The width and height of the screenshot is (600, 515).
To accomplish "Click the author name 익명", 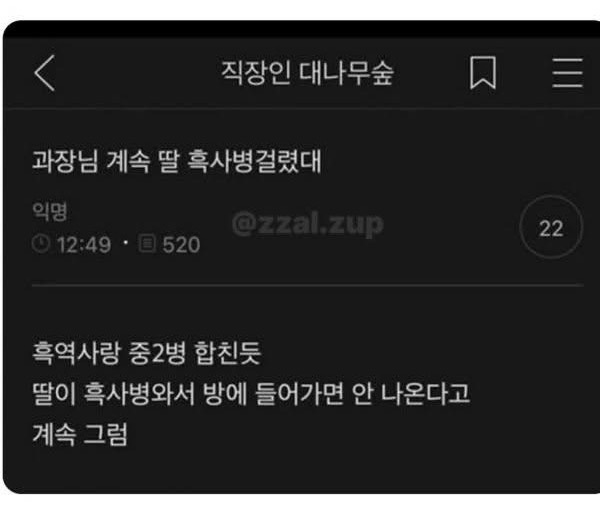I will (x=50, y=211).
